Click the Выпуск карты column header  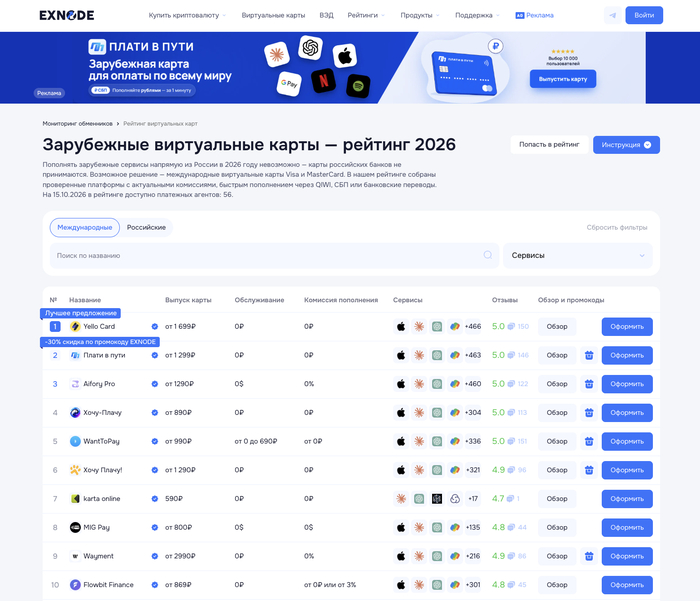pyautogui.click(x=188, y=300)
